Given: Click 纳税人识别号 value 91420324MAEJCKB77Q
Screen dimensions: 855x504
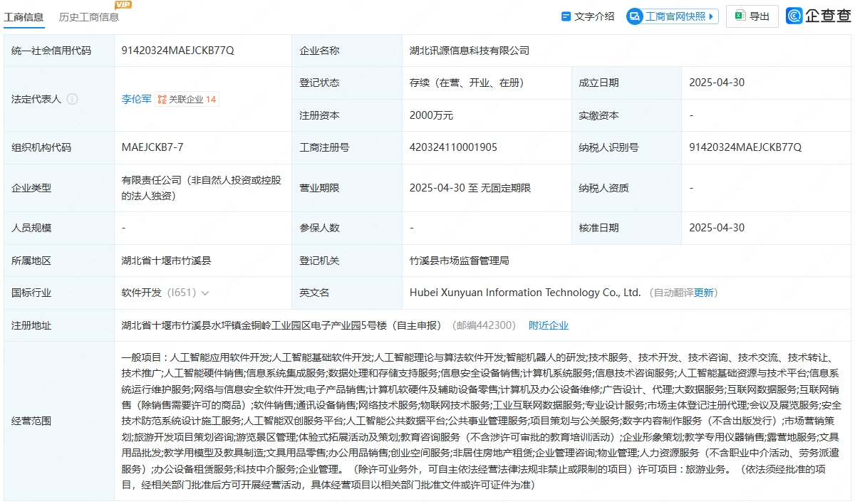Looking at the screenshot, I should coord(745,147).
